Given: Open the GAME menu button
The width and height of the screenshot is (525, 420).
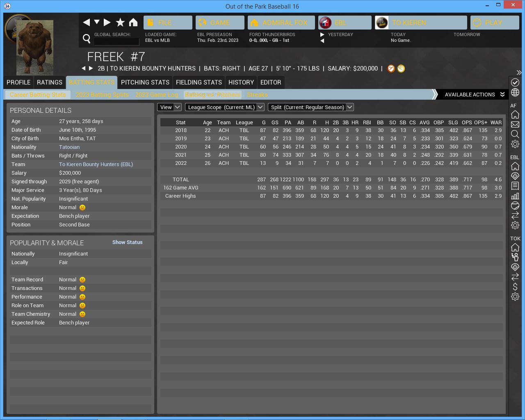Looking at the screenshot, I should point(220,23).
